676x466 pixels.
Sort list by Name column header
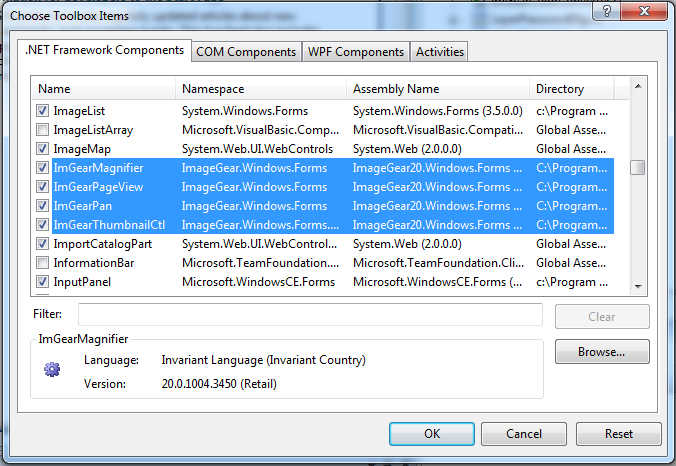103,89
